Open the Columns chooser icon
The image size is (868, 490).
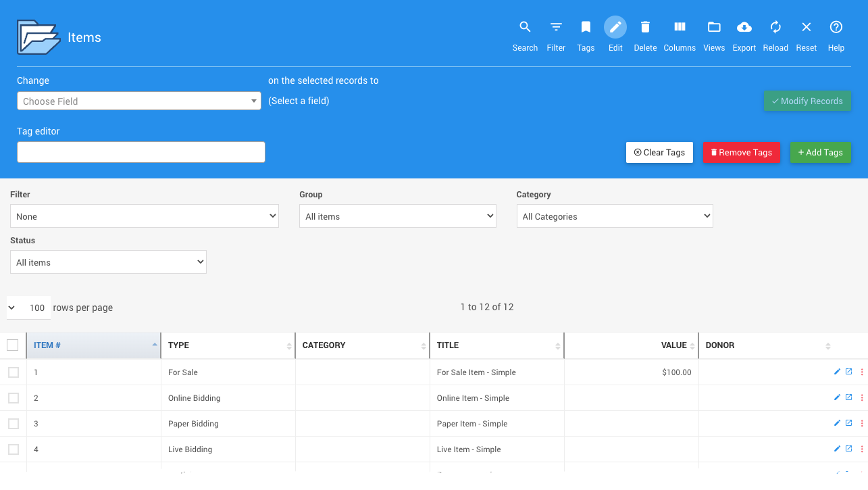click(x=680, y=28)
